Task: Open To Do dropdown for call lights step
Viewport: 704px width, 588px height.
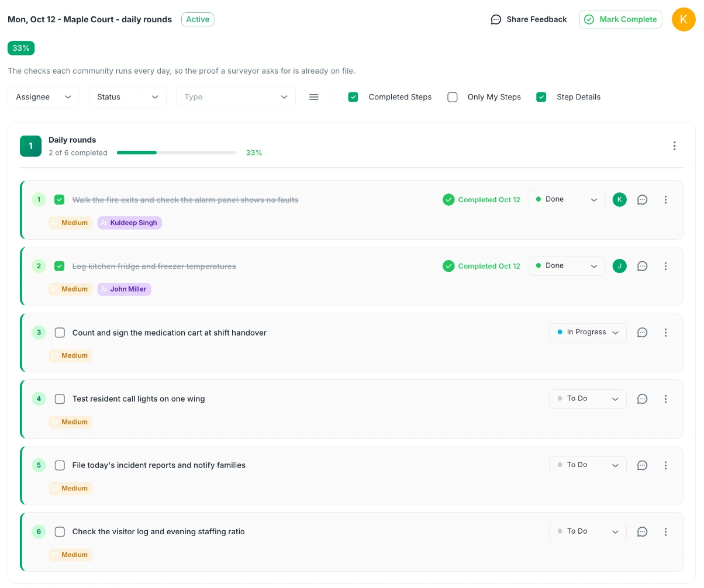Action: click(x=588, y=399)
